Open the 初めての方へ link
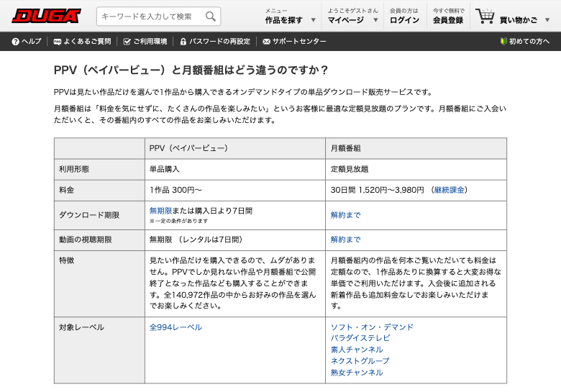The image size is (561, 392). [529, 42]
